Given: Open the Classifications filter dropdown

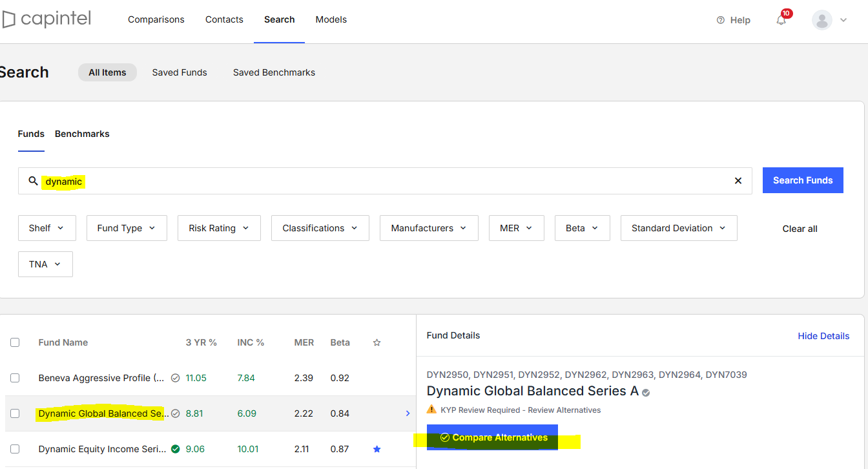Looking at the screenshot, I should click(x=320, y=228).
